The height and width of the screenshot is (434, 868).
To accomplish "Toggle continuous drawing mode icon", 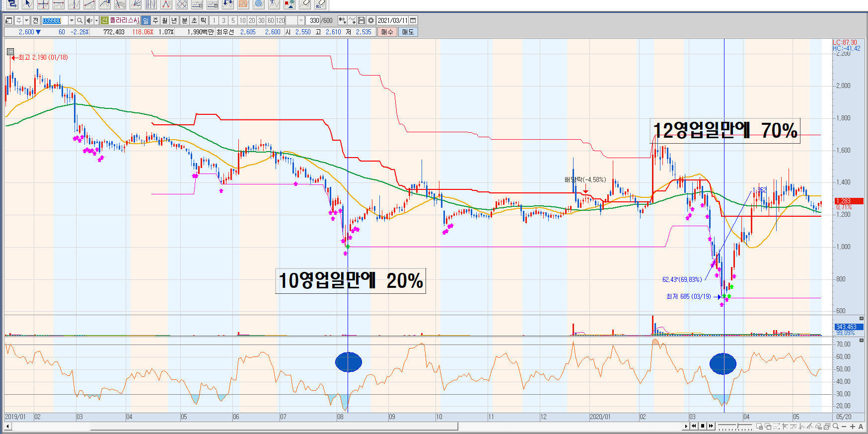I will (x=12, y=4).
